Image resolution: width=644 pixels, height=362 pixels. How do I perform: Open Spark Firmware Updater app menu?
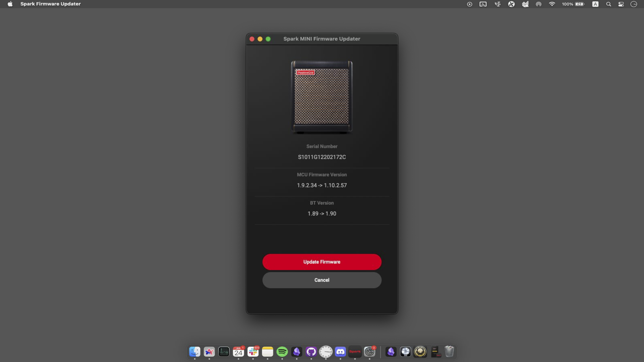click(x=51, y=4)
